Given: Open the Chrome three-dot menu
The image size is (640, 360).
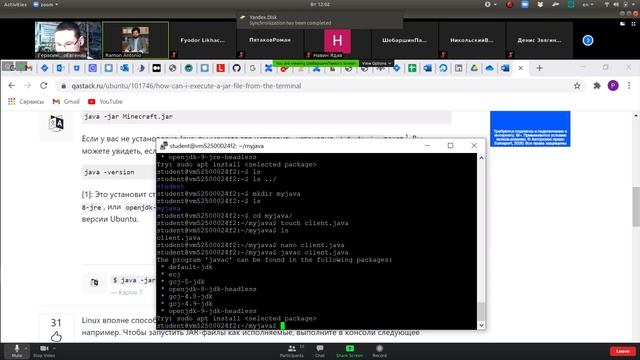Looking at the screenshot, I should [629, 86].
